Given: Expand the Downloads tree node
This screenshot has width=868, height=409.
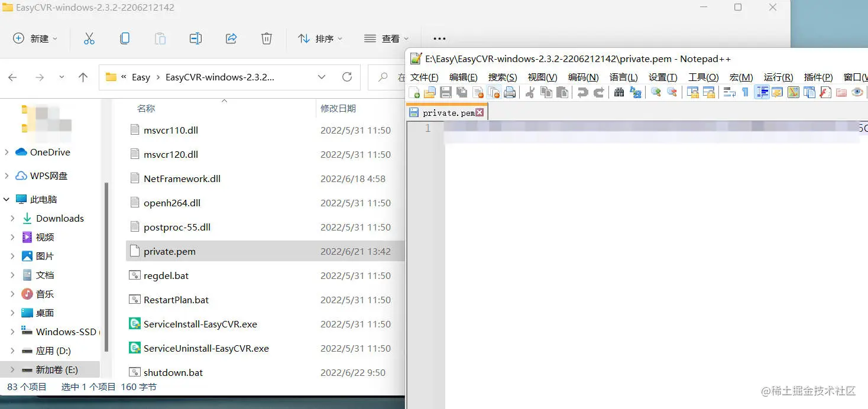Looking at the screenshot, I should tap(12, 218).
